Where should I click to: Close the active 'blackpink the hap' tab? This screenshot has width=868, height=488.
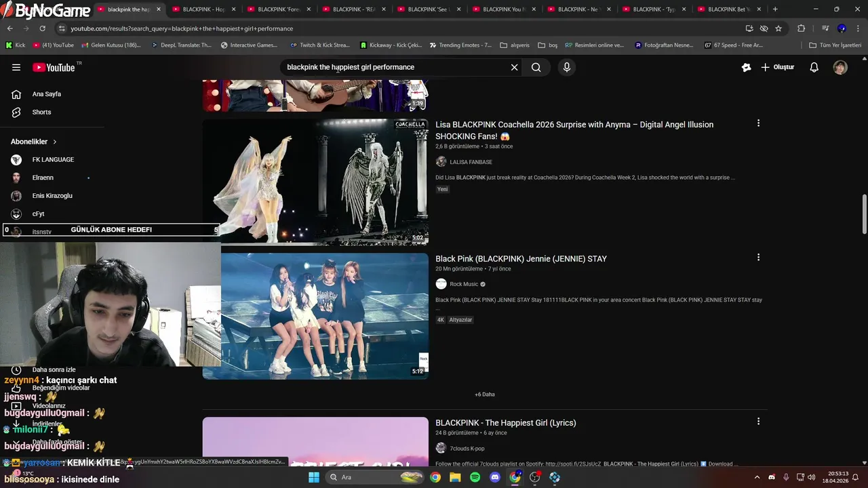coord(159,9)
